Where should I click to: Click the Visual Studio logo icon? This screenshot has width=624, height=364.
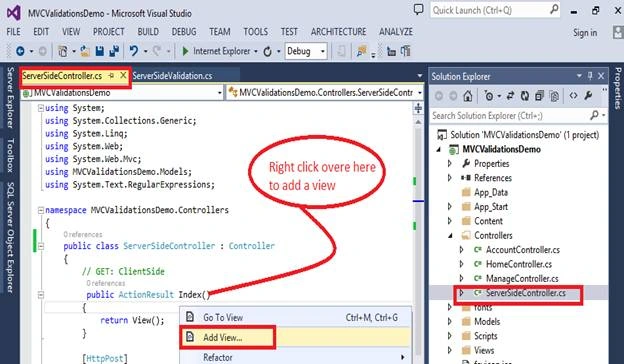(14, 13)
